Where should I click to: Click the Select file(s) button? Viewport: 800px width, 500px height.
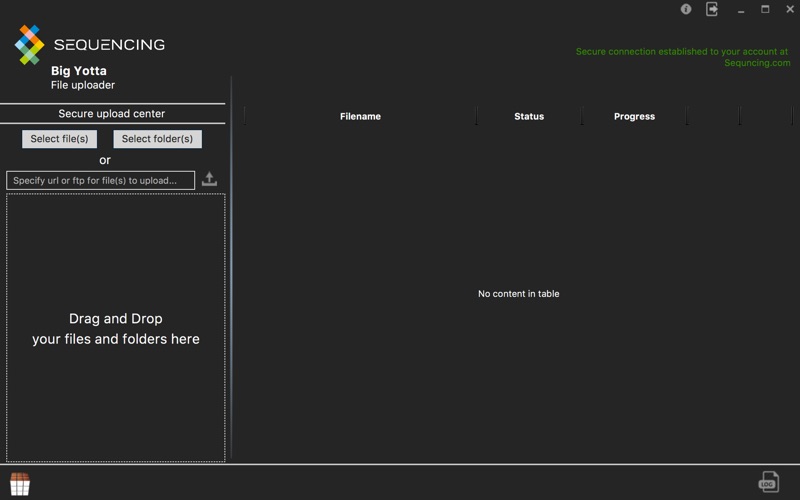[59, 139]
